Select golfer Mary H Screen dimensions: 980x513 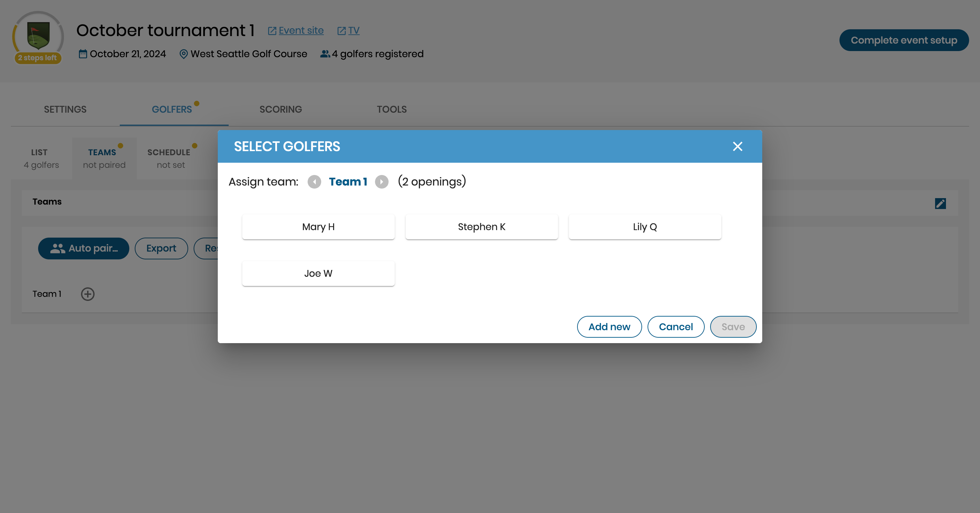318,227
